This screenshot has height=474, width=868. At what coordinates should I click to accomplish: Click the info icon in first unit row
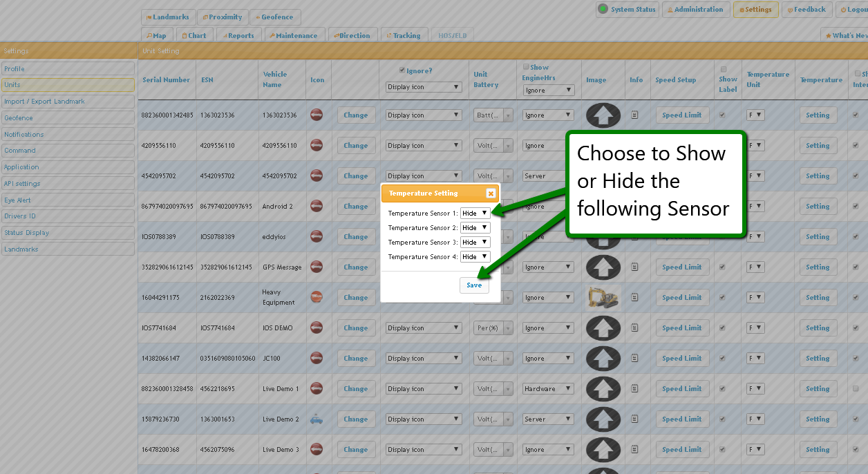click(x=635, y=115)
